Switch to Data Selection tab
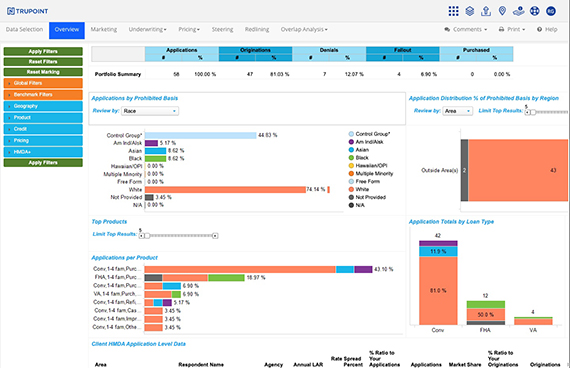Viewport: 570px width, 368px height. 24,29
